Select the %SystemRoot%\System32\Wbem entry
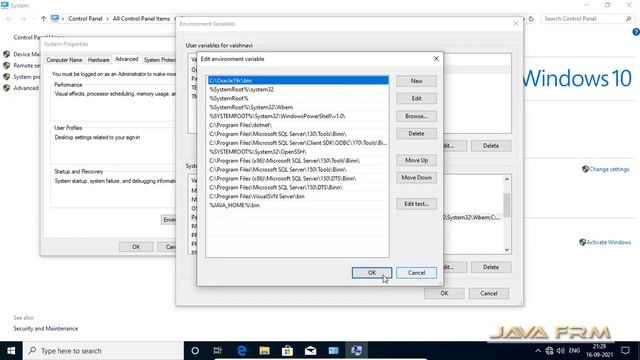 [298, 107]
